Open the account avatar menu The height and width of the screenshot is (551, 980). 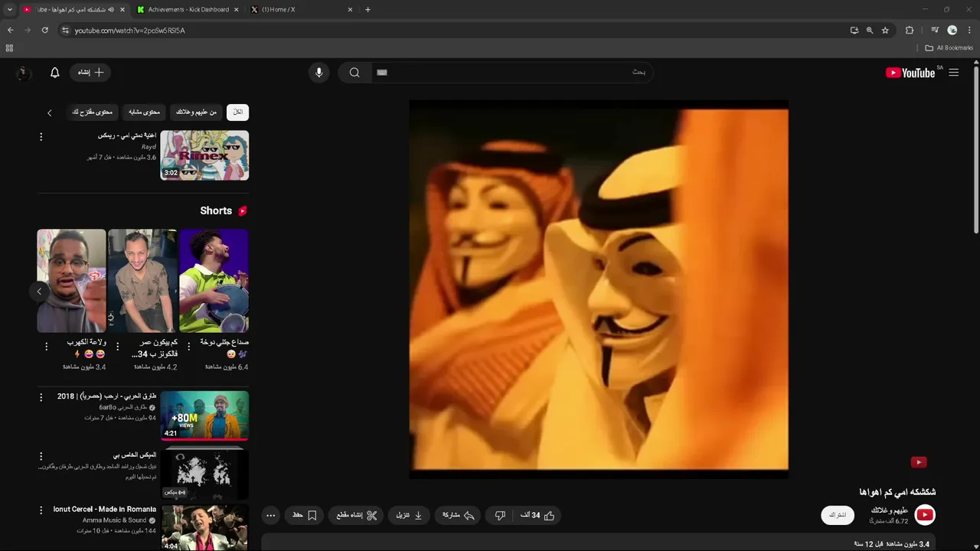pyautogui.click(x=23, y=73)
